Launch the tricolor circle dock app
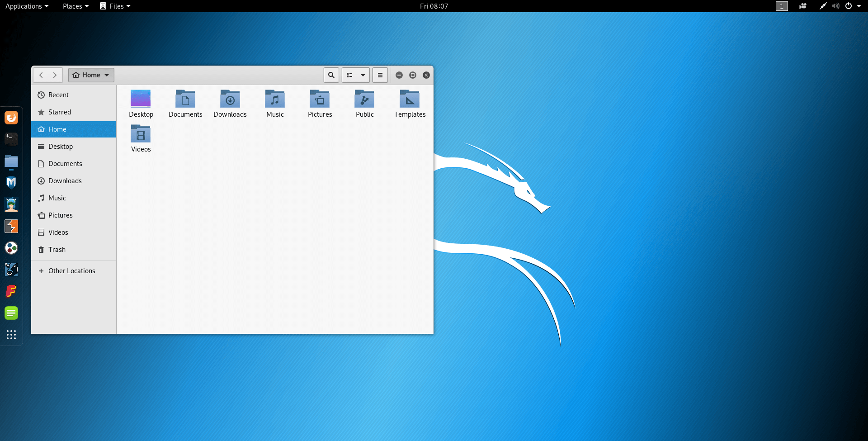The height and width of the screenshot is (441, 868). pyautogui.click(x=11, y=248)
